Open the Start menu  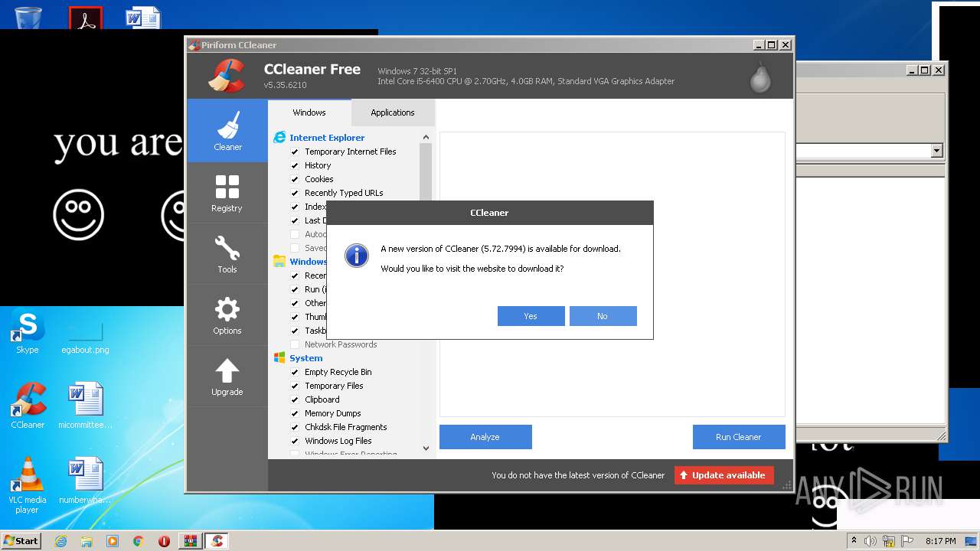[x=21, y=541]
